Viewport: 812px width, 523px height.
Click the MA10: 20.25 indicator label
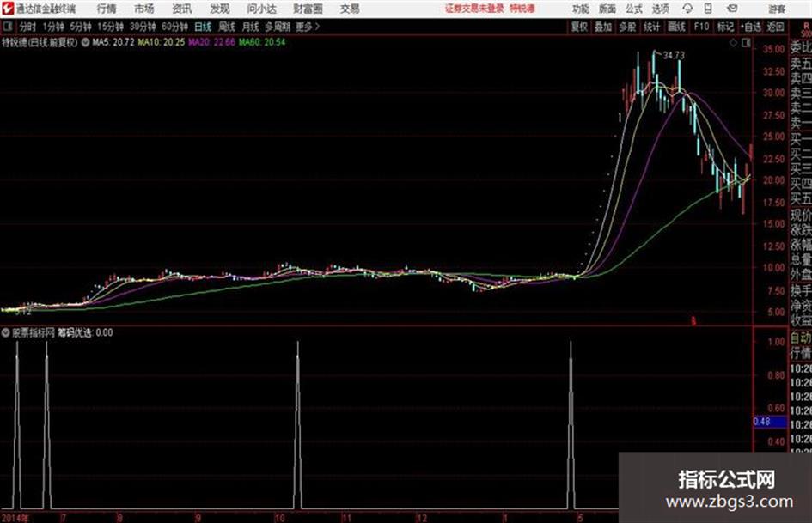pyautogui.click(x=161, y=42)
